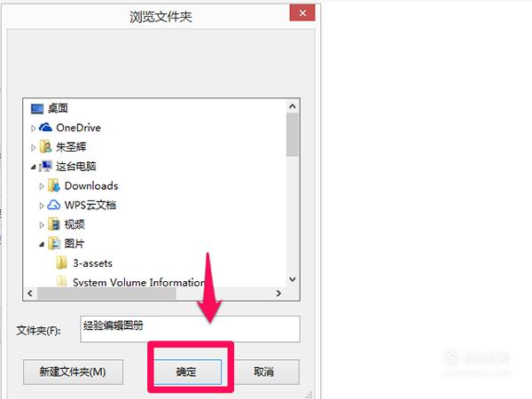Viewport: 532px width, 399px height.
Task: Click the horizontal scrollbar right arrow
Action: click(278, 293)
